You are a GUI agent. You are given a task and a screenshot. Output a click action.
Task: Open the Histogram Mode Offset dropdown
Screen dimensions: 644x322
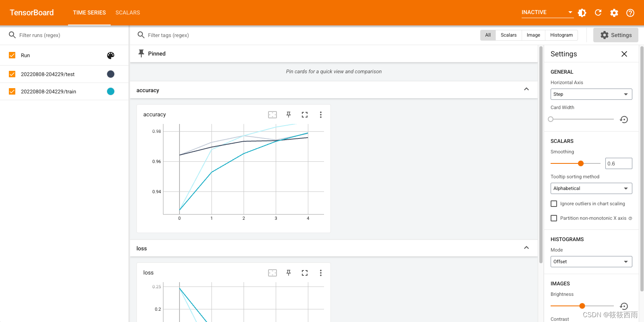591,262
